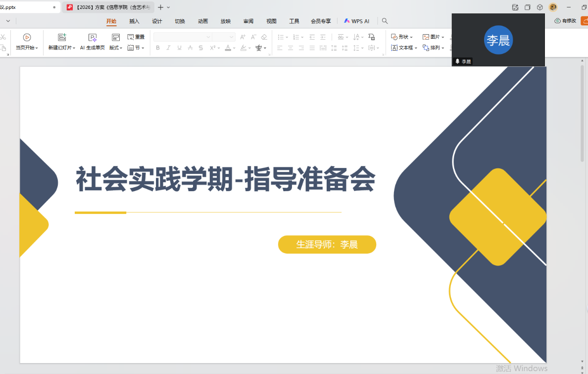588x374 pixels.
Task: Insert a text box (文本框)
Action: click(404, 48)
